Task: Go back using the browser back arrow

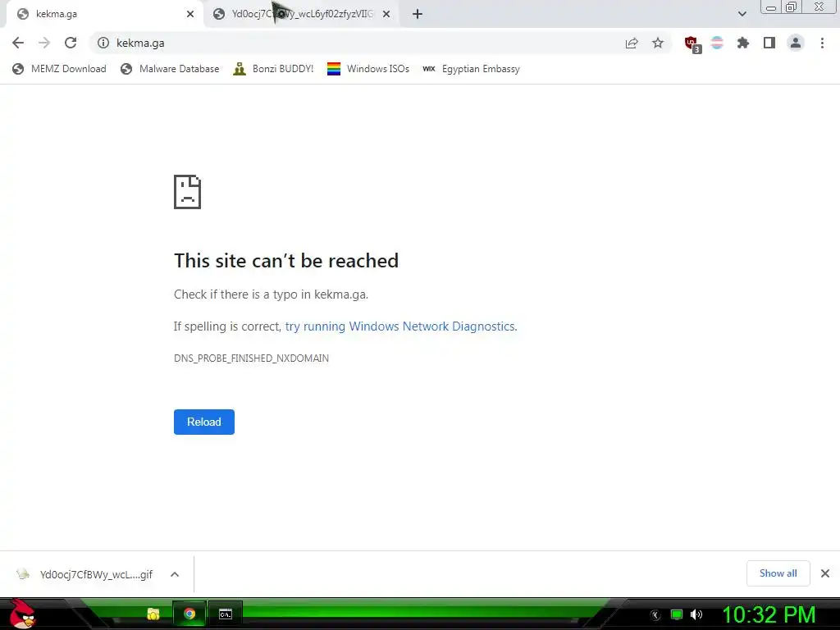Action: [x=18, y=43]
